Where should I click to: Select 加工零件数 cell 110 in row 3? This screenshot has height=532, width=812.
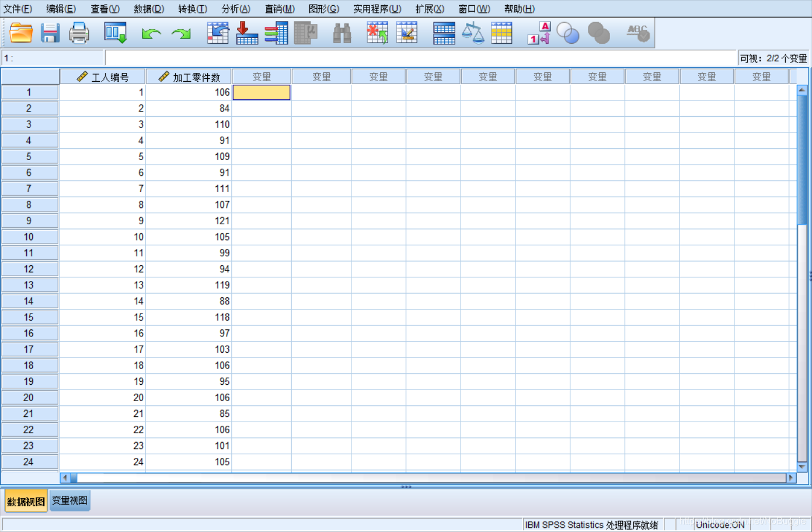pos(189,124)
